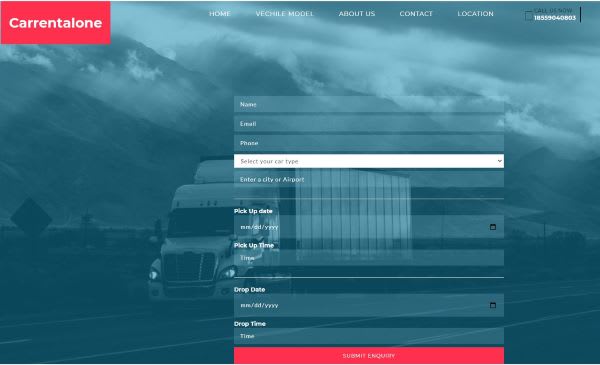Click the Drop Date field
The height and width of the screenshot is (365, 600).
(369, 305)
